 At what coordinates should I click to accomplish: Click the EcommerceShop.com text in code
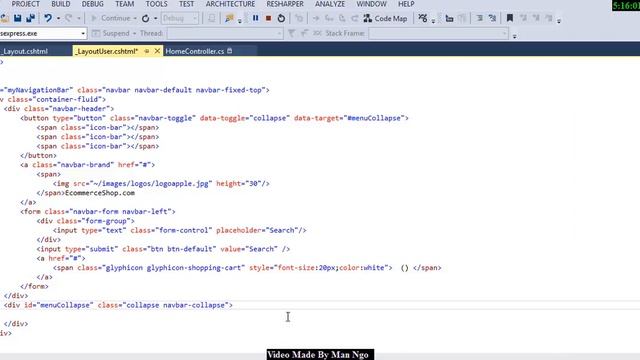100,193
